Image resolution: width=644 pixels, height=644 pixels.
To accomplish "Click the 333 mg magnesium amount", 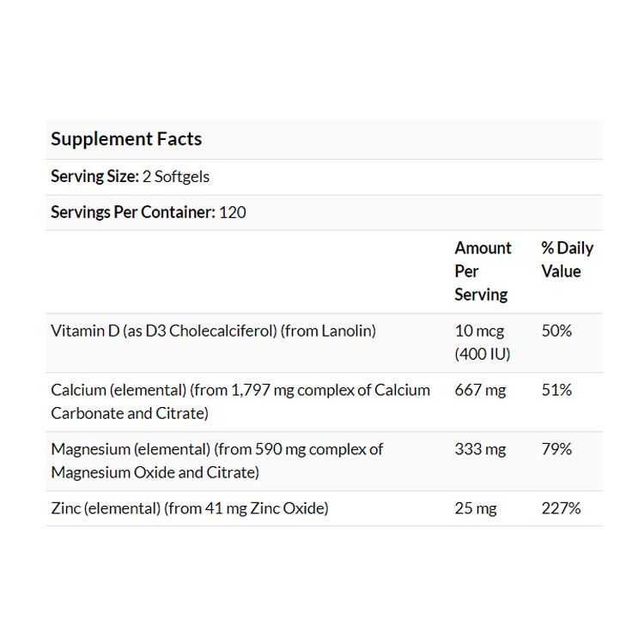I will [480, 449].
